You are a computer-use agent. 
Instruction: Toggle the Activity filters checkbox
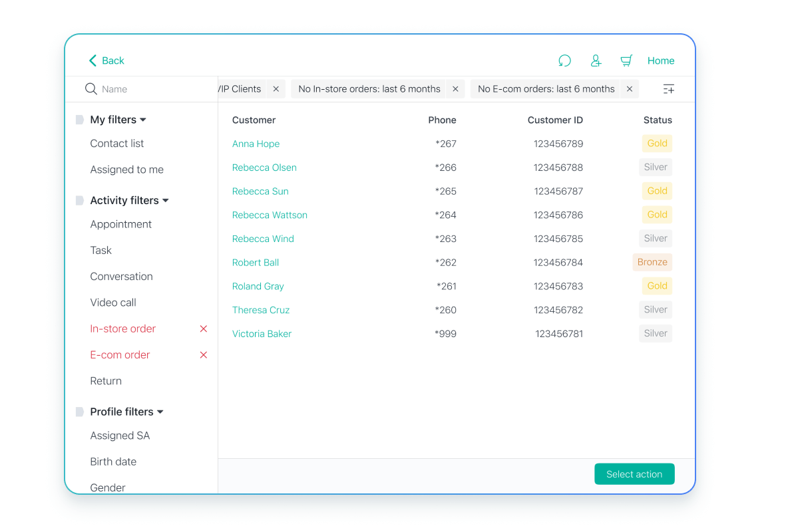tap(79, 201)
